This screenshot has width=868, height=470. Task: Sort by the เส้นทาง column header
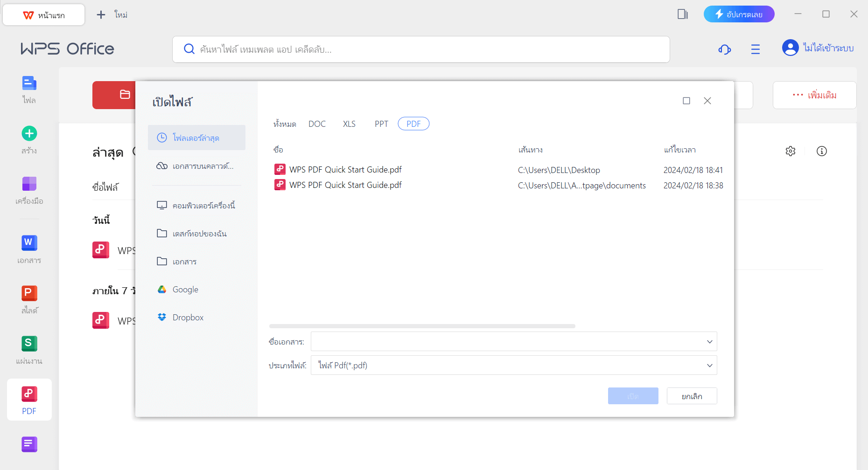[x=530, y=150]
